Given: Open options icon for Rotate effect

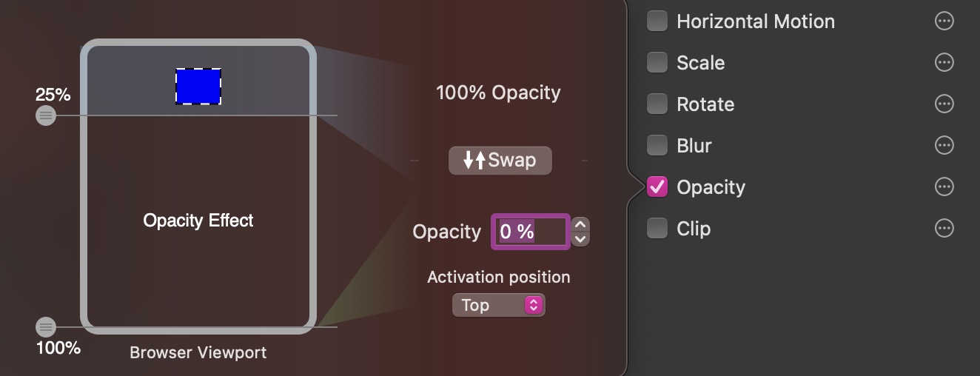Looking at the screenshot, I should pyautogui.click(x=944, y=104).
